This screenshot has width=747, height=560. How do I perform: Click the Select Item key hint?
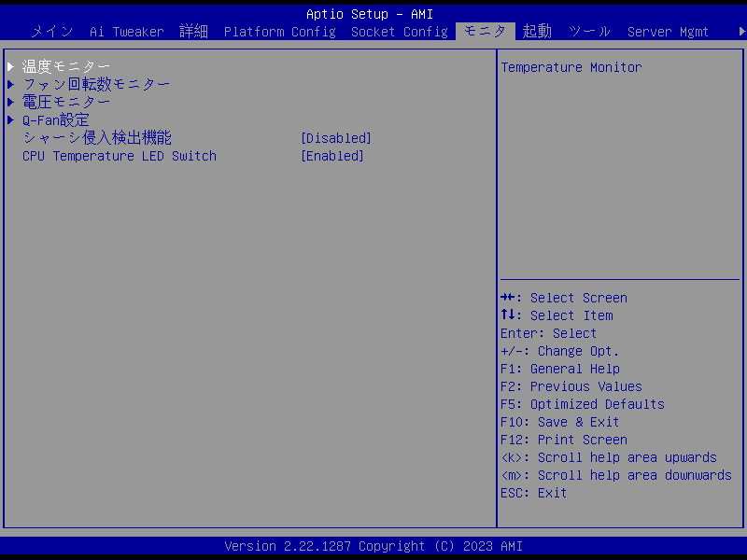pyautogui.click(x=557, y=315)
